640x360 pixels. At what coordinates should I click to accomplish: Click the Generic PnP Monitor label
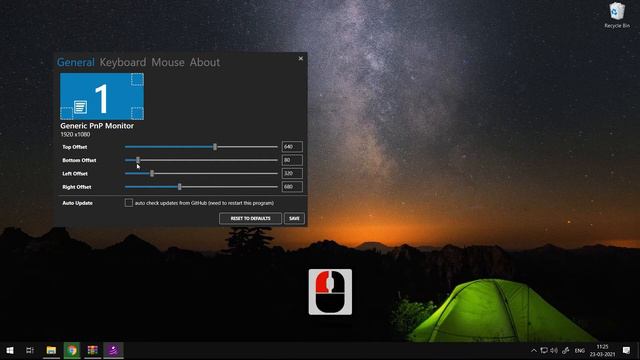[x=97, y=126]
